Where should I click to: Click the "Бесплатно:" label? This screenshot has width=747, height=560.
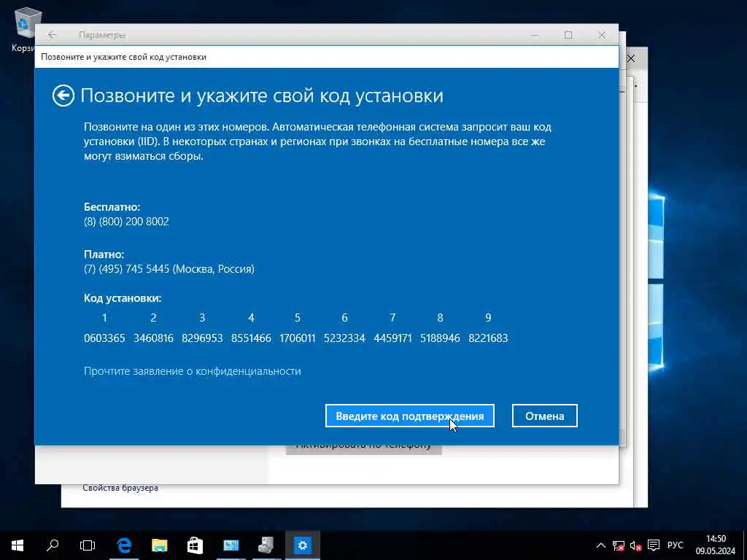click(x=112, y=207)
